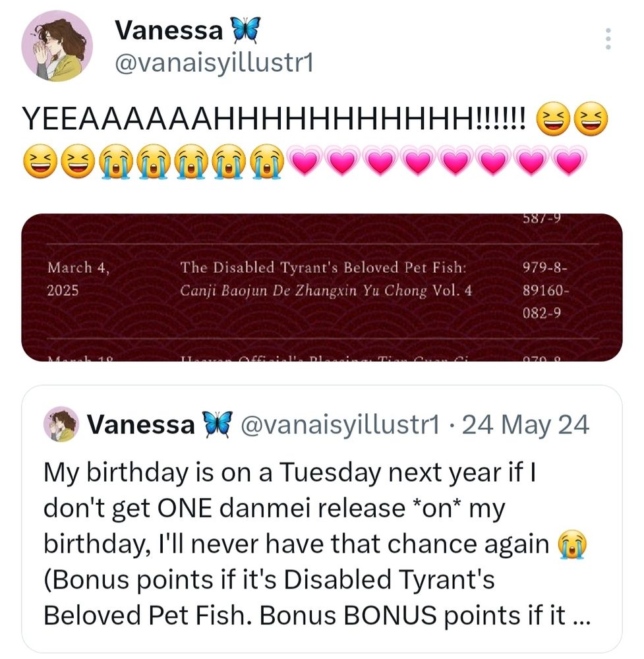Open the quoted tweet about birthday on Tuesday
644x659 pixels.
[x=322, y=519]
